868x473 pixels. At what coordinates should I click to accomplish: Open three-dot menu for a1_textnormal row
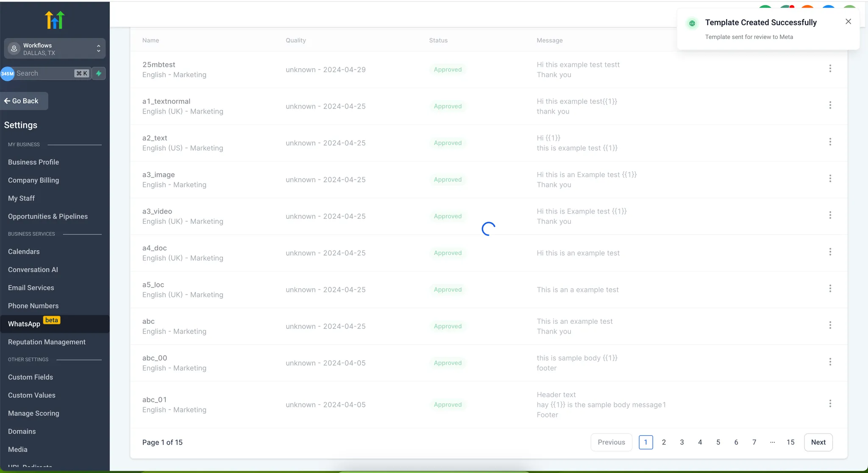pyautogui.click(x=830, y=105)
